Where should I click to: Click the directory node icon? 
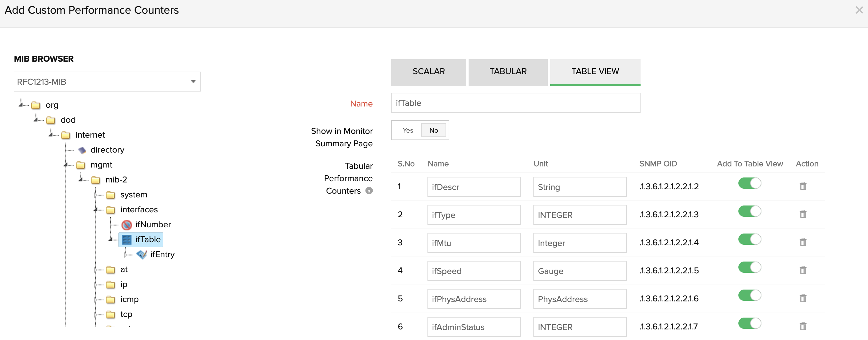(x=82, y=150)
